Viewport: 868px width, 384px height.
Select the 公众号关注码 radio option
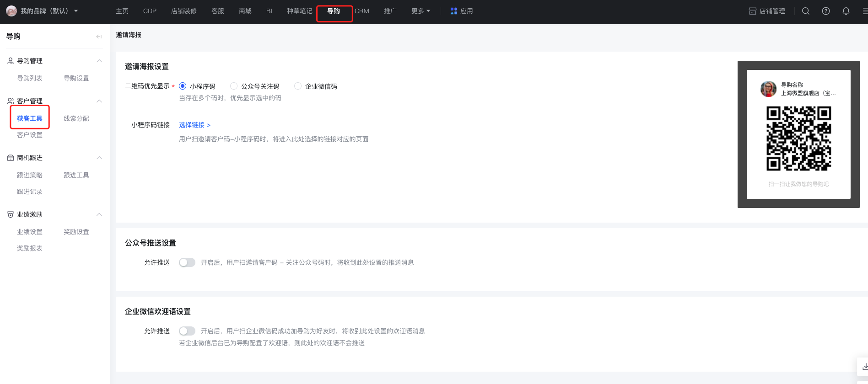tap(234, 86)
